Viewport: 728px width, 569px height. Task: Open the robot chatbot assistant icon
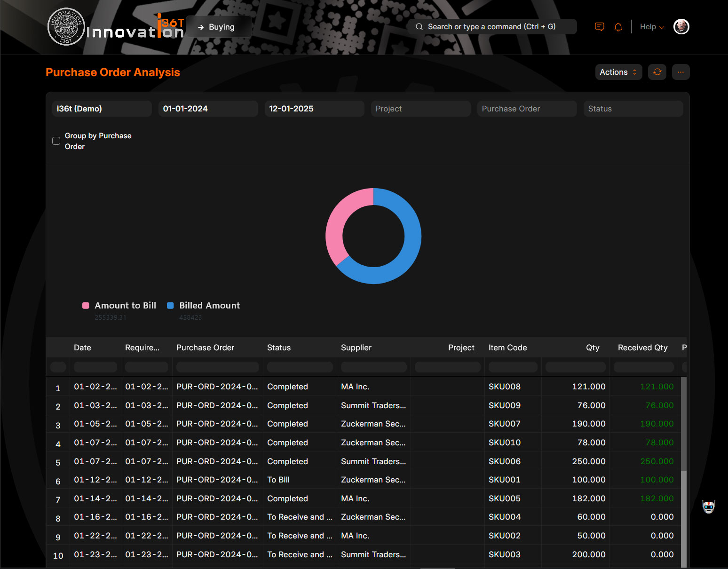pyautogui.click(x=708, y=506)
